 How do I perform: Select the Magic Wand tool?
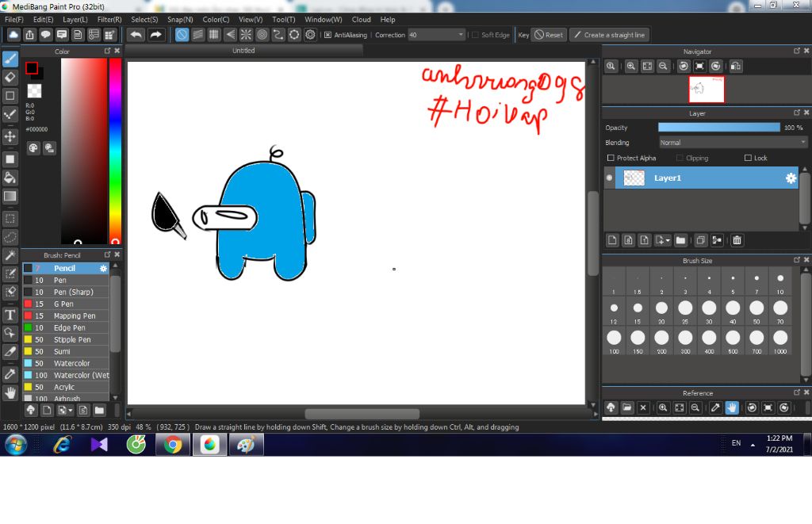click(x=10, y=255)
